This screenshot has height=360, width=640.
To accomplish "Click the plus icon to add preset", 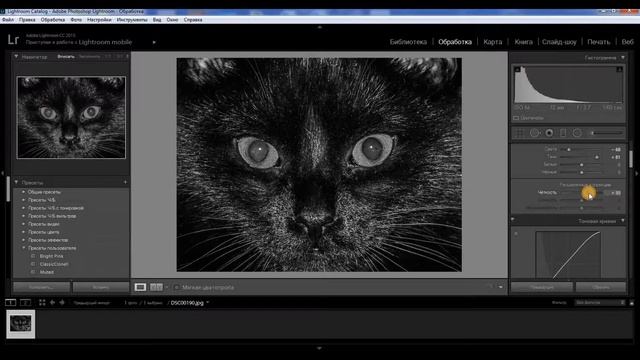I will point(125,182).
